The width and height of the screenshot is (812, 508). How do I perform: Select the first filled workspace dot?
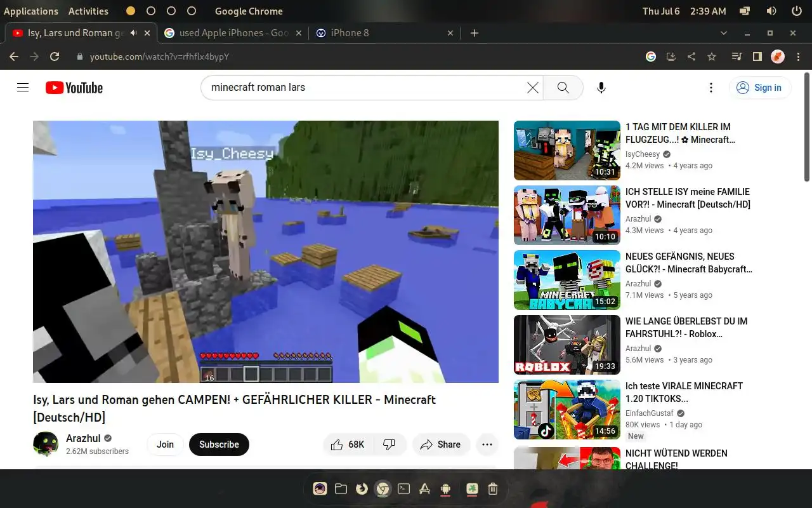click(131, 11)
